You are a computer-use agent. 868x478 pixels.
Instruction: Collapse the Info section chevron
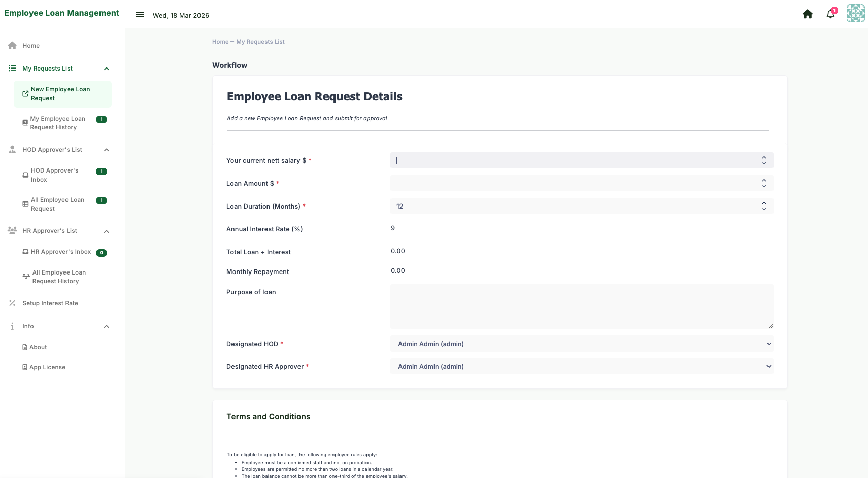[107, 327]
